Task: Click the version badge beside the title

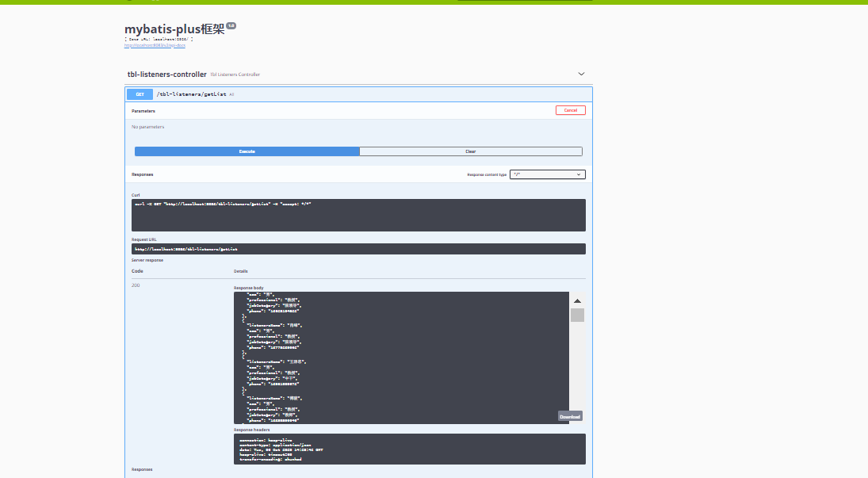Action: point(231,25)
